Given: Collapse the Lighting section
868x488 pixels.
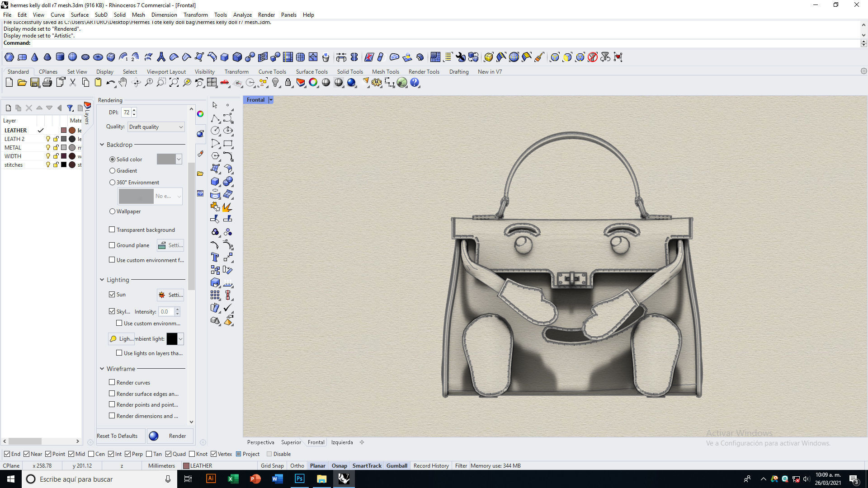Looking at the screenshot, I should tap(102, 280).
